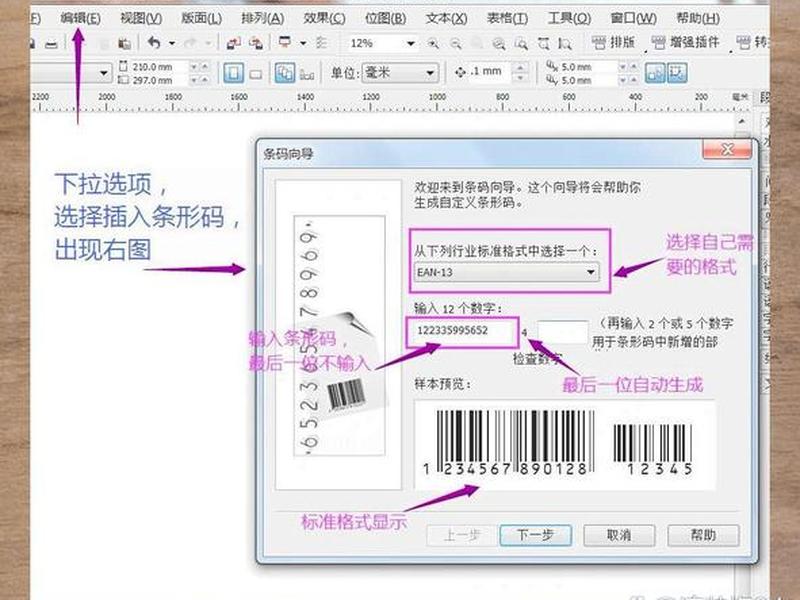The image size is (800, 600).
Task: Open the 表格(T) menu
Action: click(507, 19)
